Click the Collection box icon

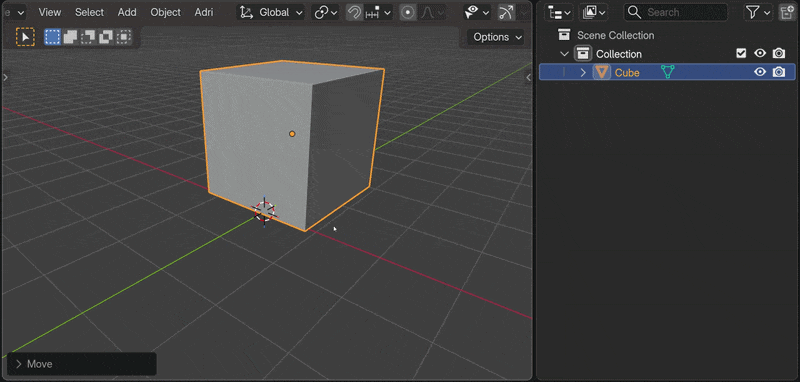(x=583, y=54)
